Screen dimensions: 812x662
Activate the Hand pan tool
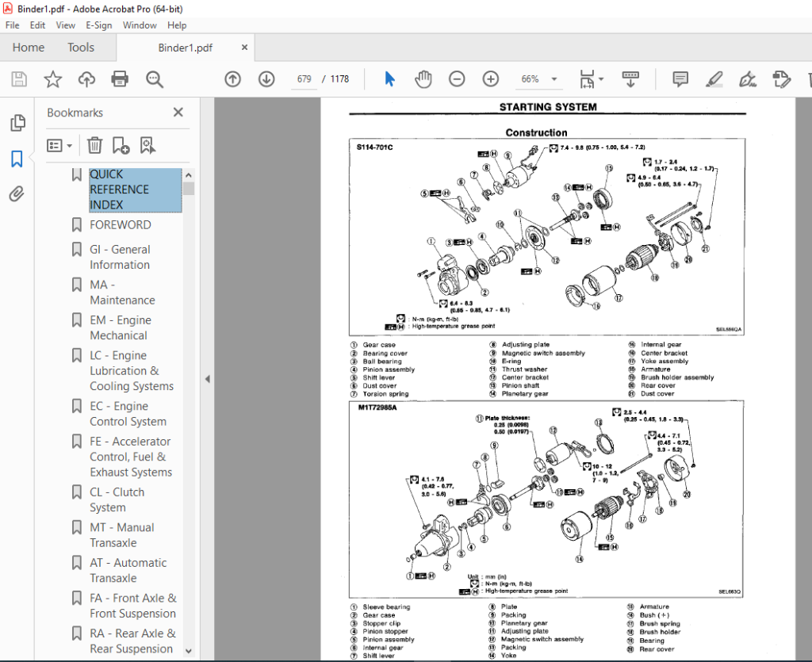pyautogui.click(x=423, y=79)
